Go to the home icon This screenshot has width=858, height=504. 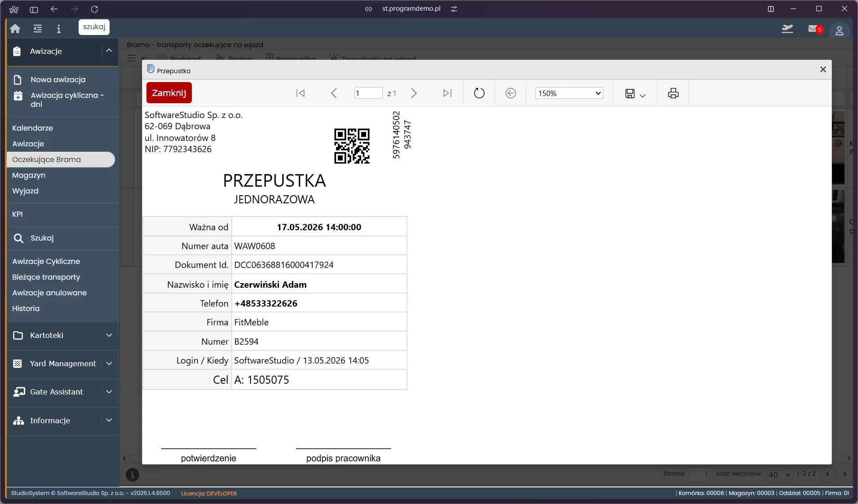click(x=15, y=29)
